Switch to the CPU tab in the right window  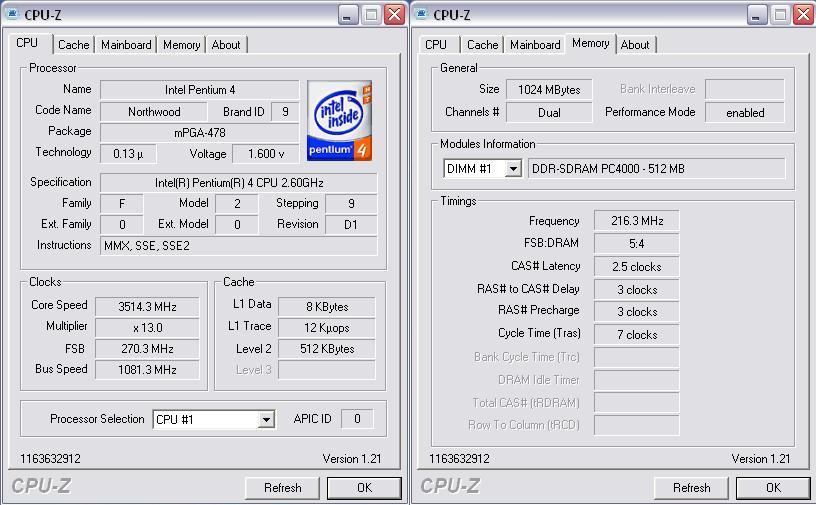click(436, 45)
